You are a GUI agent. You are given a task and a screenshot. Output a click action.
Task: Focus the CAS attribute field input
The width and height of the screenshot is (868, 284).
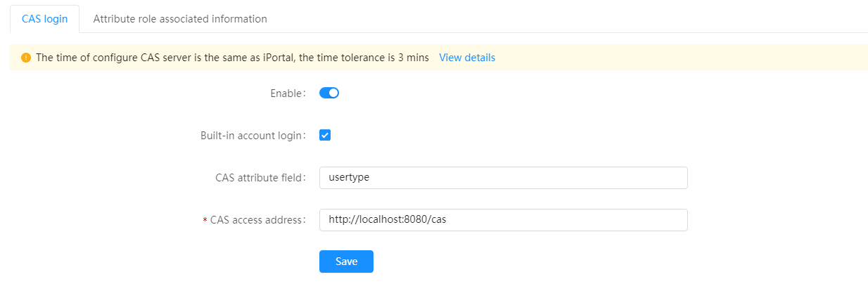(503, 178)
